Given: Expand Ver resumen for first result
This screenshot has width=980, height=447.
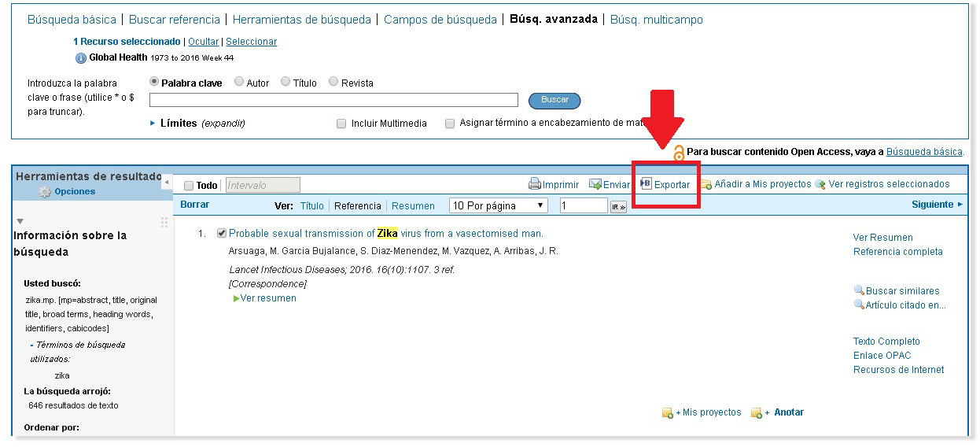Looking at the screenshot, I should pos(265,298).
